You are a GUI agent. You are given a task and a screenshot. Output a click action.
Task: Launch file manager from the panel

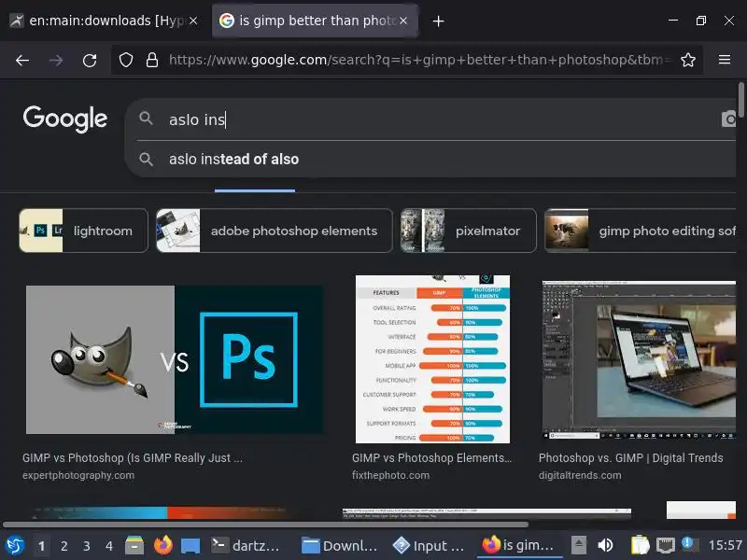134,545
